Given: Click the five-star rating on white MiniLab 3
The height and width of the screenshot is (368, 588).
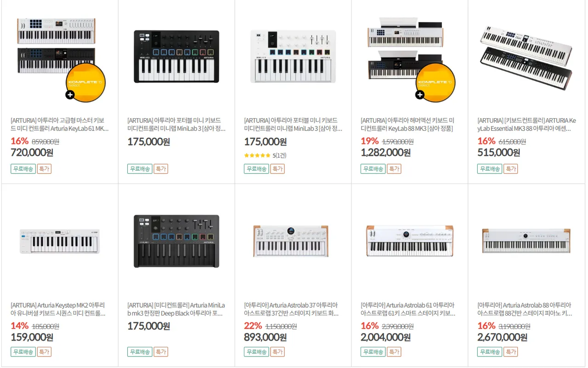Looking at the screenshot, I should click(x=257, y=155).
